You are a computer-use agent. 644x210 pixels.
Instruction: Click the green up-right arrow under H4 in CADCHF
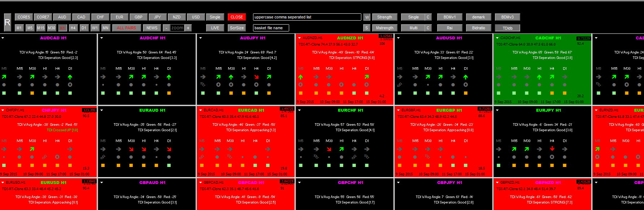point(552,77)
